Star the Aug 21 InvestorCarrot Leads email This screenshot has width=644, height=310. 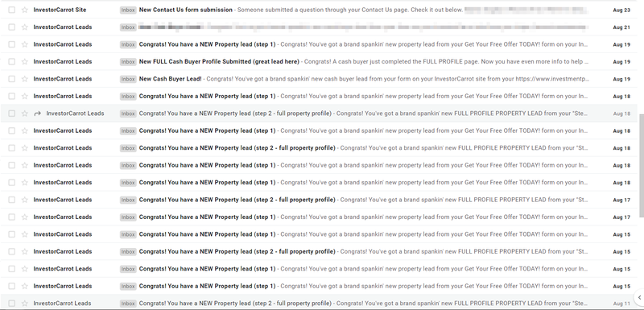(x=25, y=27)
